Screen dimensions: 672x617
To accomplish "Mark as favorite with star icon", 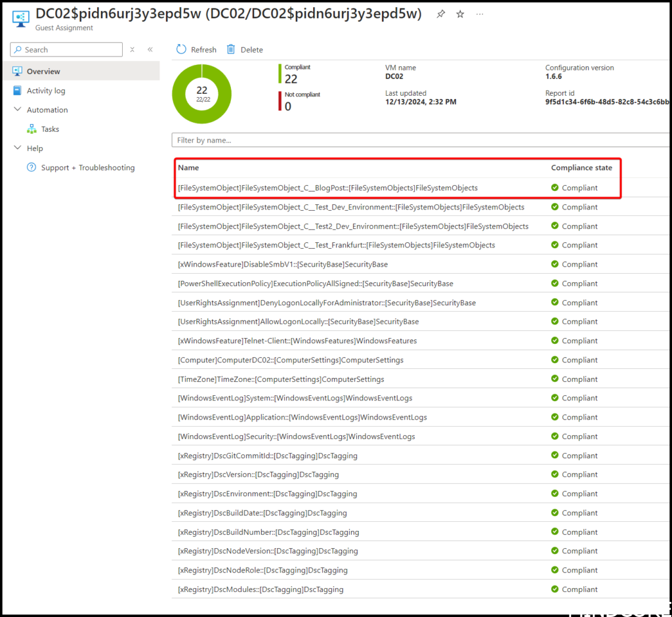I will 460,14.
